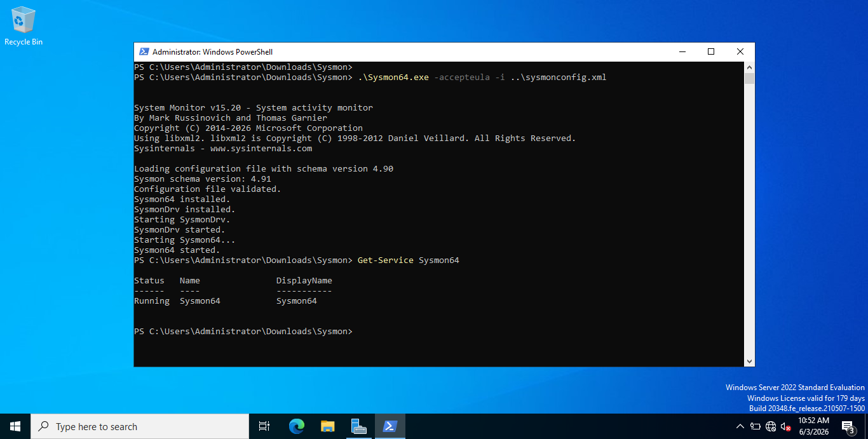This screenshot has height=439, width=868.
Task: Maximize the PowerShell window
Action: tap(711, 52)
